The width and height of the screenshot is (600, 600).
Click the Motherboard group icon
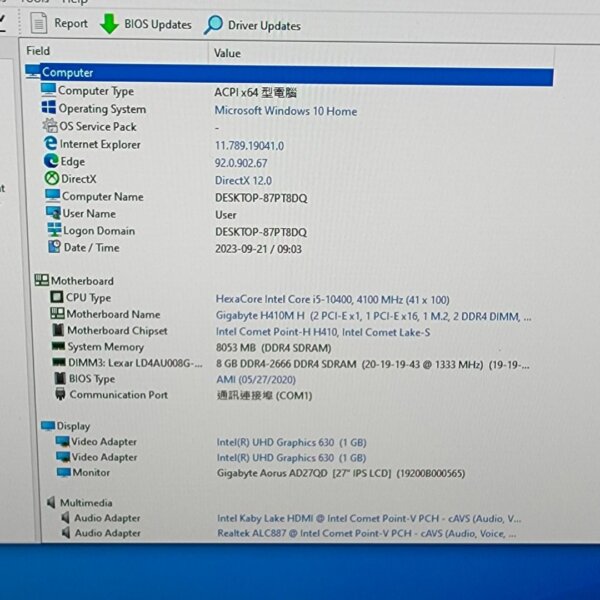coord(41,280)
